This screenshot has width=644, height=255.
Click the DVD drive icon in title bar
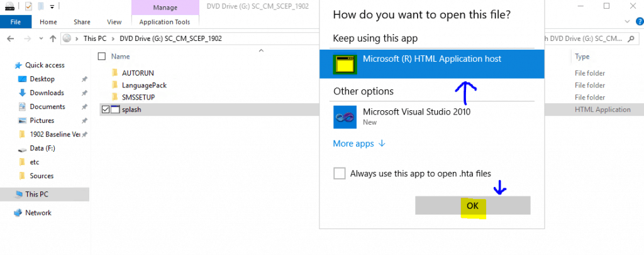[x=9, y=6]
